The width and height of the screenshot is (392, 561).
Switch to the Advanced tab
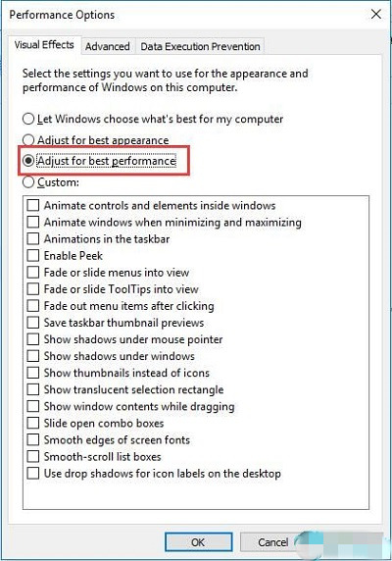pyautogui.click(x=108, y=46)
